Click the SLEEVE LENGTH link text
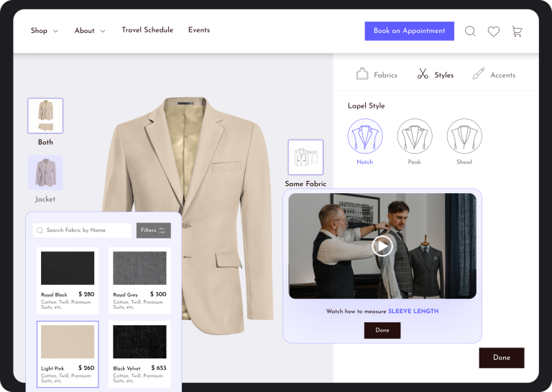This screenshot has height=392, width=552. point(413,311)
